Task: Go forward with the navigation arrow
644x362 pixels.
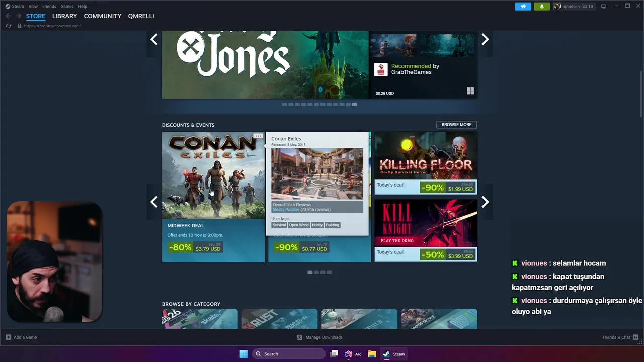Action: click(x=19, y=16)
